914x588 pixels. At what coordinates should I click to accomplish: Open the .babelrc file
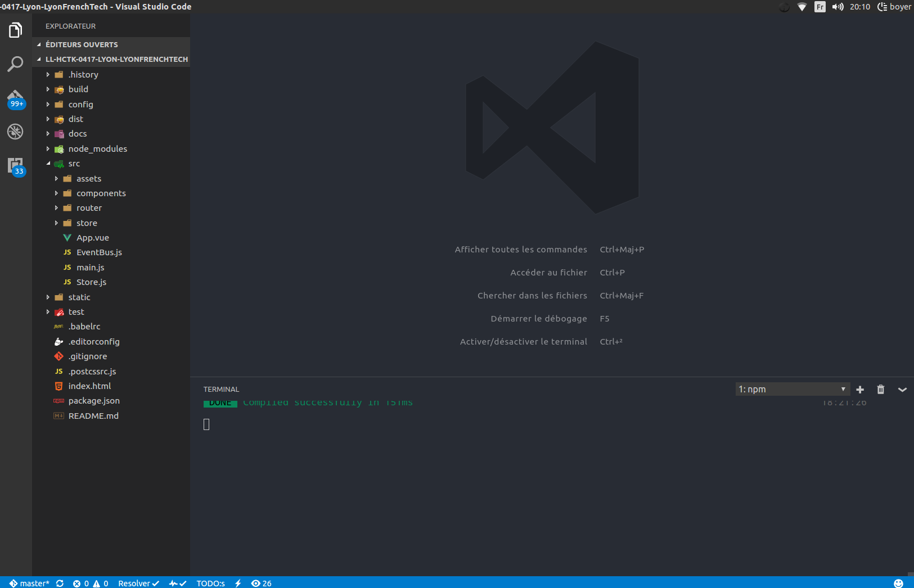point(111,326)
